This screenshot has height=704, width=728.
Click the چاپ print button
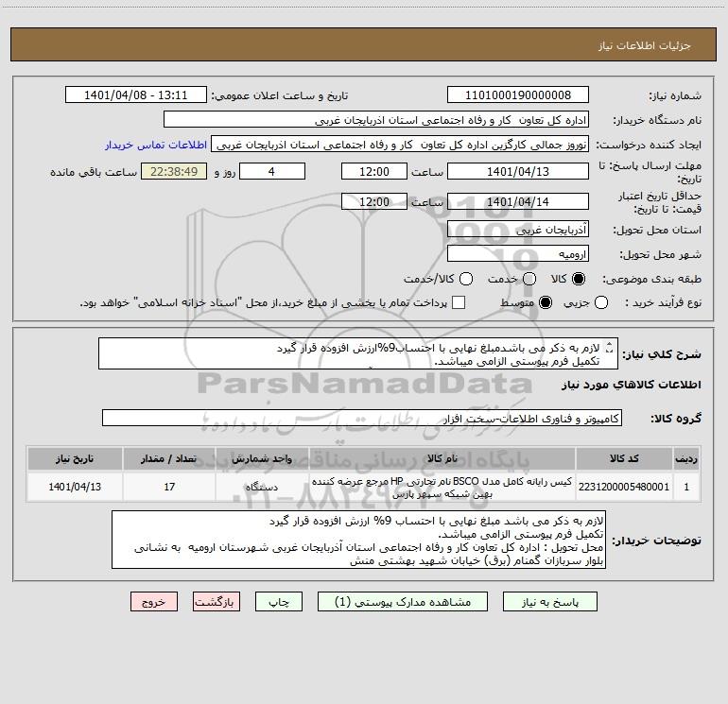279,602
